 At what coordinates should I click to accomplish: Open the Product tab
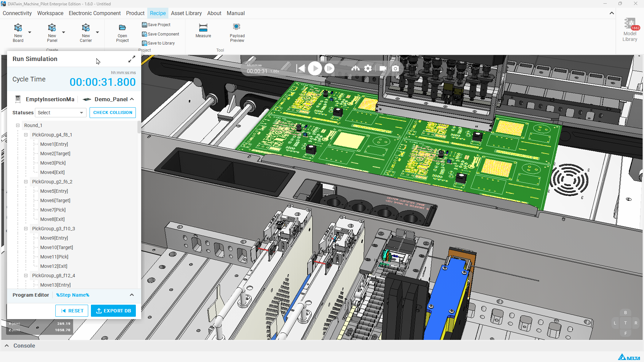pos(135,13)
